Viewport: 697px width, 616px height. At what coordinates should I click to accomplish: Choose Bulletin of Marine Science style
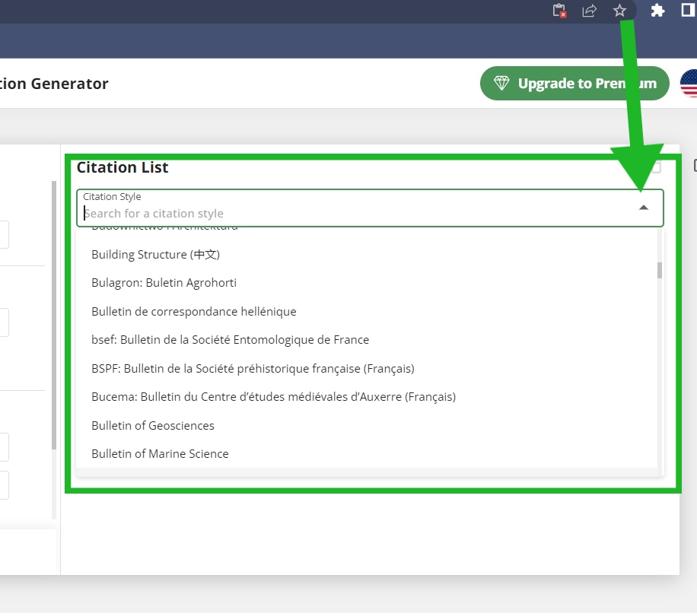367,454
